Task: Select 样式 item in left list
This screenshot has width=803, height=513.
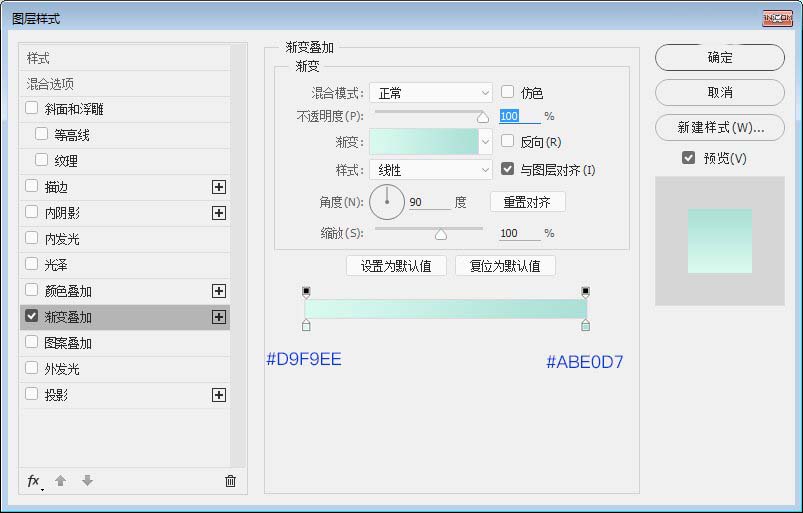Action: click(124, 58)
